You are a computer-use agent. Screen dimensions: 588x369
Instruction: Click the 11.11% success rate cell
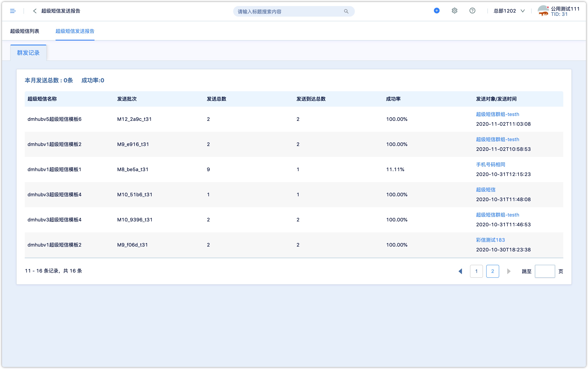point(395,169)
